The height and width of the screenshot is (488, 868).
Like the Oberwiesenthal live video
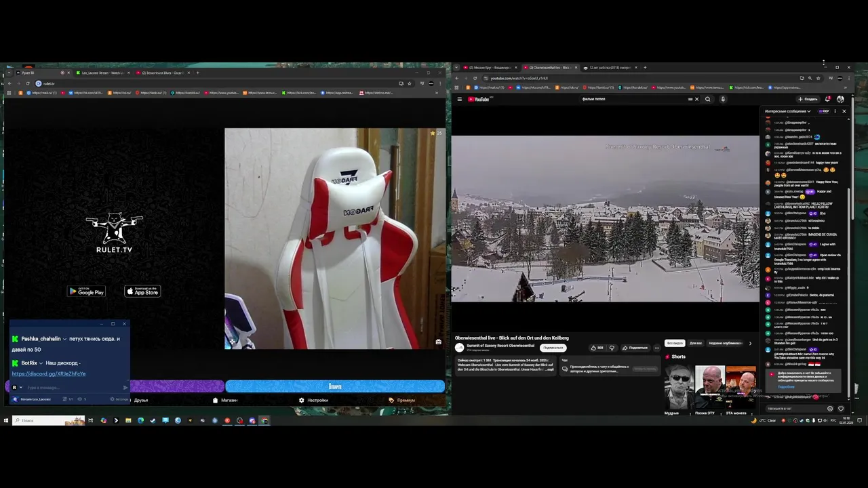597,348
